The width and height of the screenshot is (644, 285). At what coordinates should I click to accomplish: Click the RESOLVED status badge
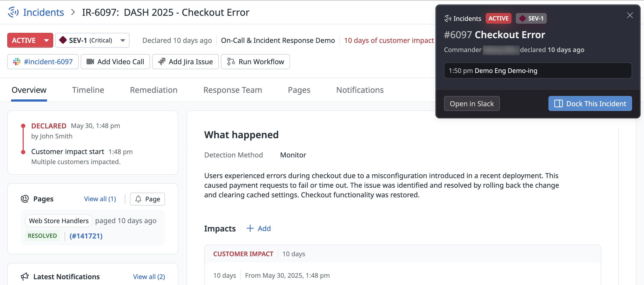pyautogui.click(x=42, y=236)
